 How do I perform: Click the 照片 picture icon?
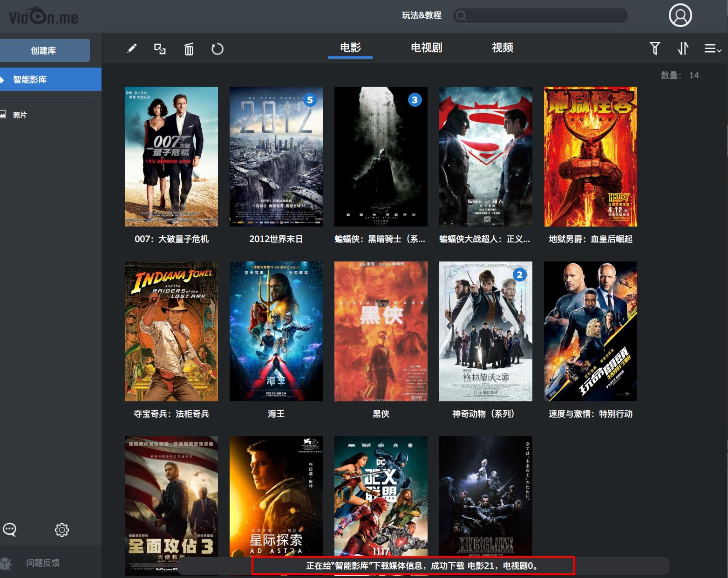[x=3, y=114]
